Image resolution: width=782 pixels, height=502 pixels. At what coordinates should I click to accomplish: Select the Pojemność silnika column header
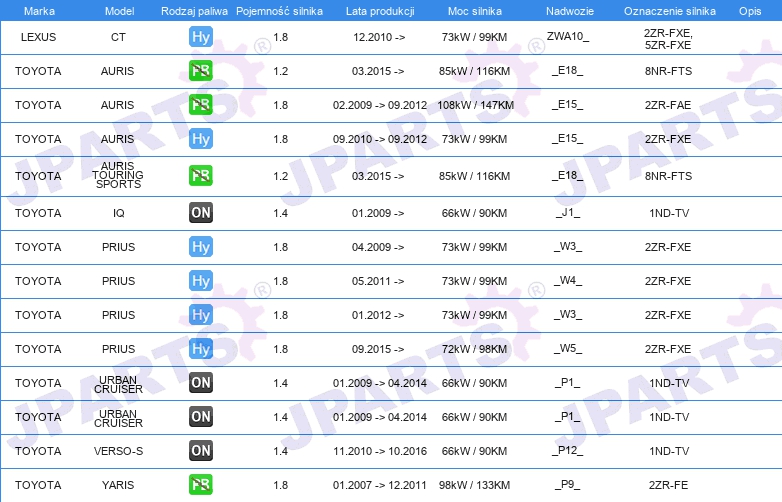pyautogui.click(x=279, y=11)
